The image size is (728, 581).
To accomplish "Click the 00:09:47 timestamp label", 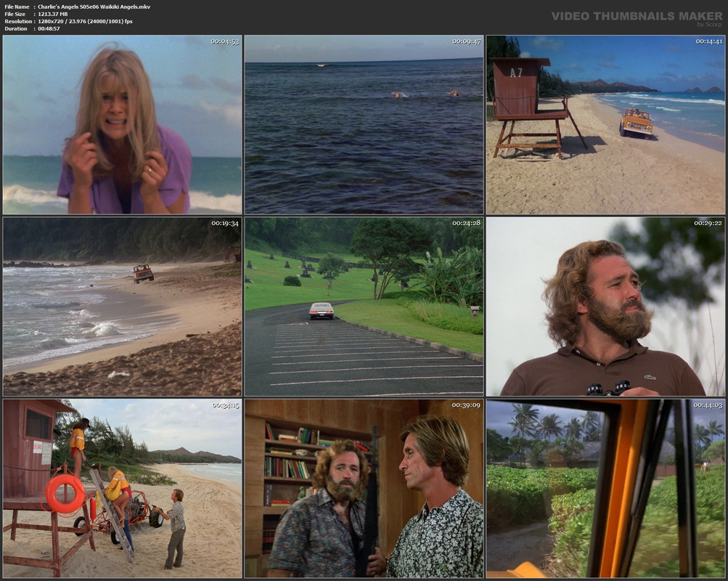I will click(467, 41).
